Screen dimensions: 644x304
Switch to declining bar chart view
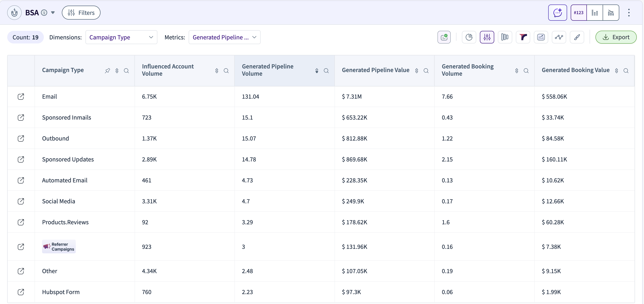611,13
